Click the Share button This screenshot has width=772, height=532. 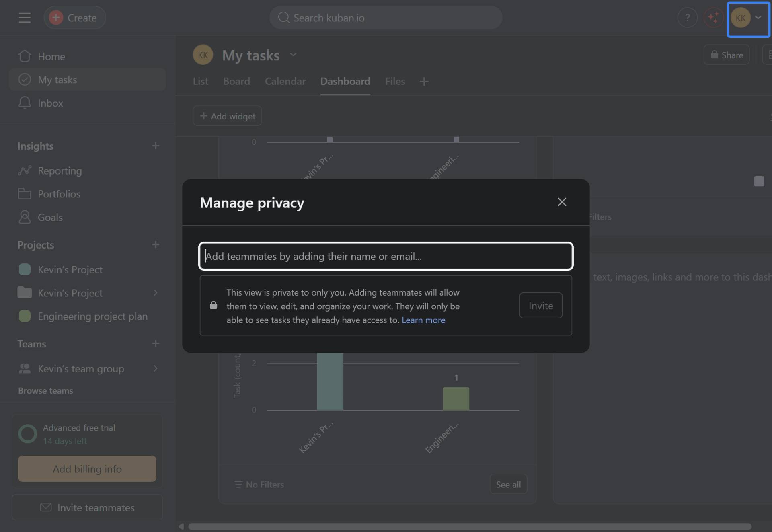[726, 55]
